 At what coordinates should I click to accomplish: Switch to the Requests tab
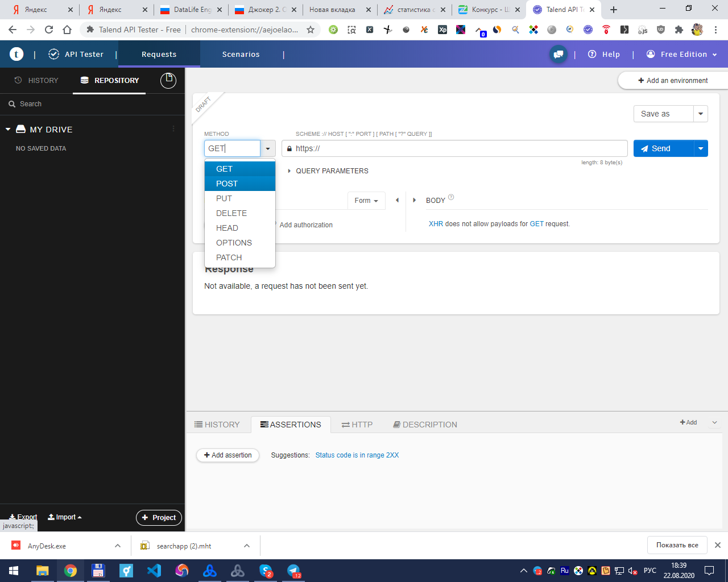tap(159, 55)
